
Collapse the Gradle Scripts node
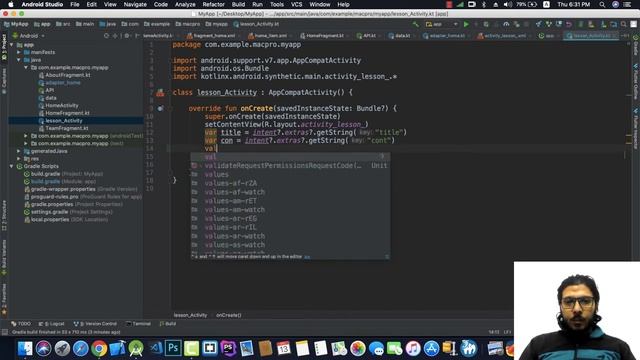12,166
